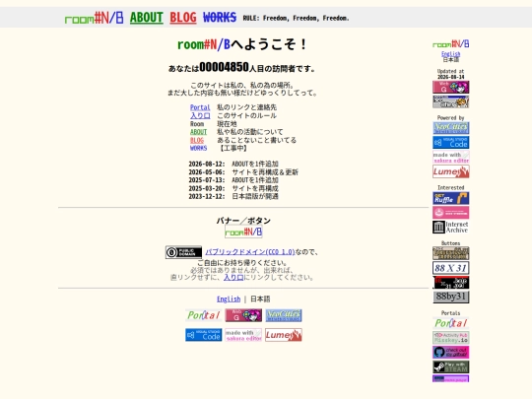Click the Portal badge in the footer
Screen dimensions: 532x399
pos(204,315)
